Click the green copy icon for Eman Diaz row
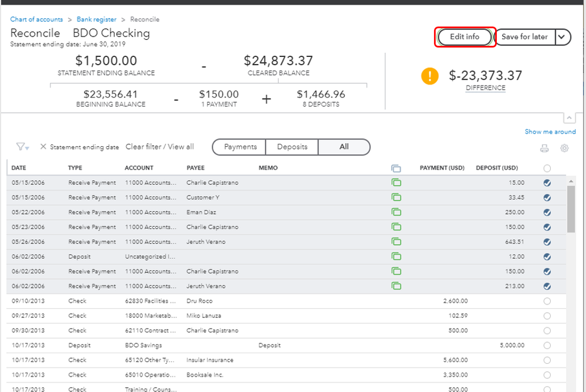 [x=396, y=212]
